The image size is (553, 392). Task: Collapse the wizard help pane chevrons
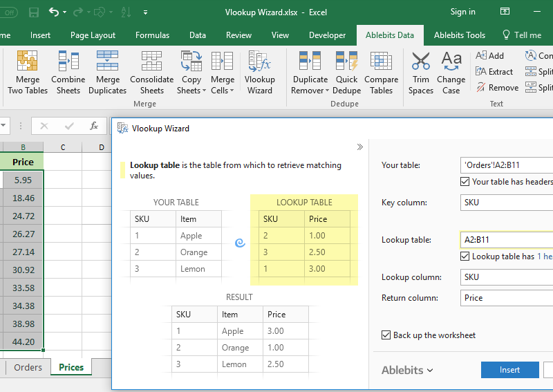pos(359,147)
